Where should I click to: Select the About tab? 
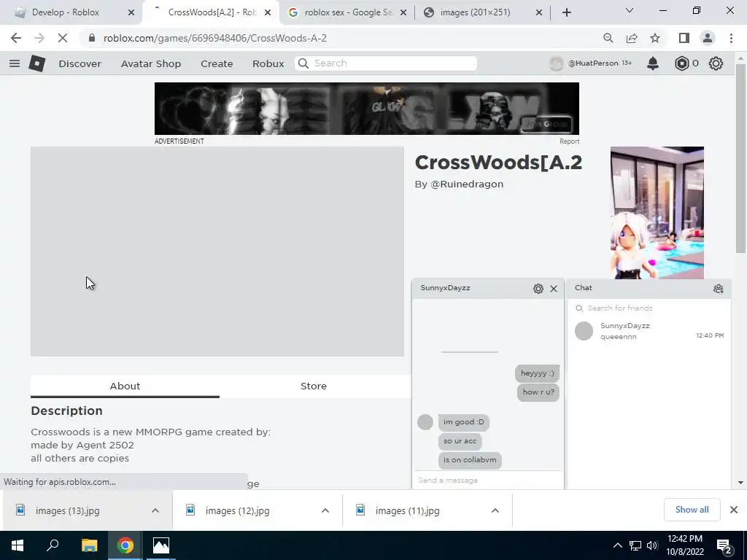(125, 386)
